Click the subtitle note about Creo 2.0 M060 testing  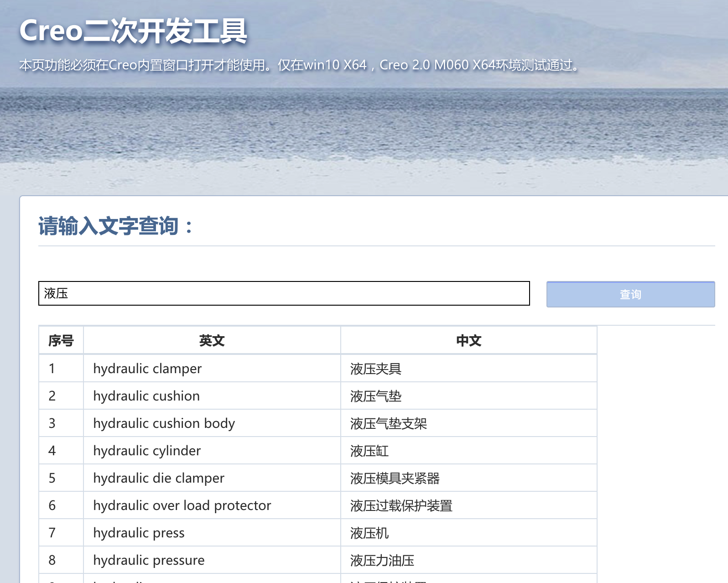tap(299, 65)
